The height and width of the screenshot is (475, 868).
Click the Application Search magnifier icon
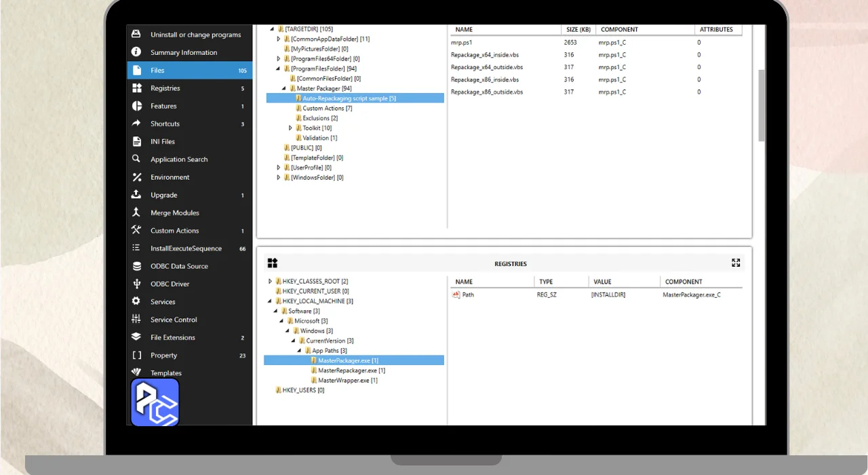(136, 159)
